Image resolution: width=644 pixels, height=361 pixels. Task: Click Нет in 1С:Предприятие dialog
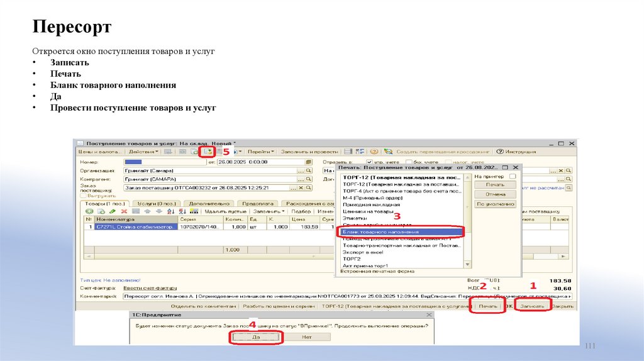click(x=307, y=337)
